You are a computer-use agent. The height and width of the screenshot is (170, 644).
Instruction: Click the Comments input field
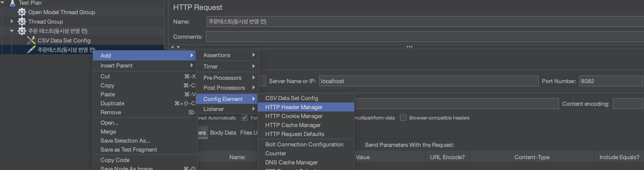pyautogui.click(x=425, y=37)
